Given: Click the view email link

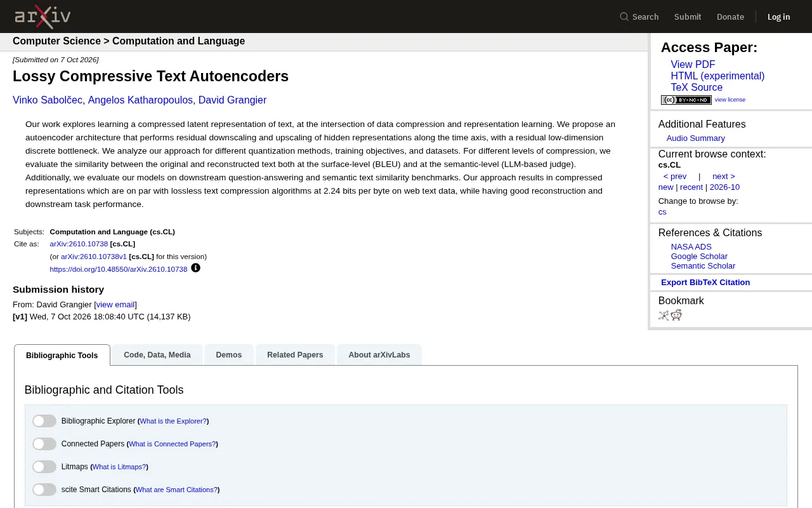Looking at the screenshot, I should [115, 305].
